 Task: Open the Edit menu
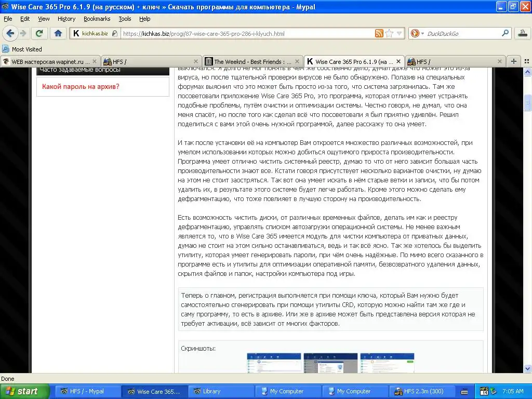(25, 19)
